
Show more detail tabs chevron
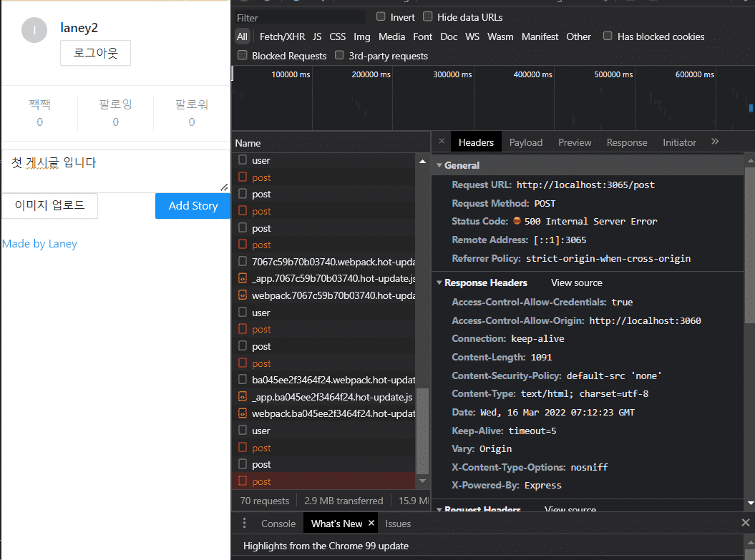pos(715,142)
